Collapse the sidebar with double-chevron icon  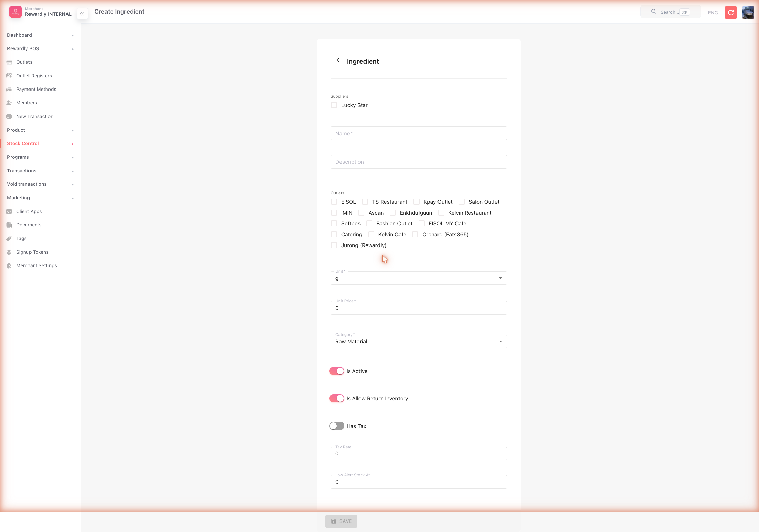(82, 14)
